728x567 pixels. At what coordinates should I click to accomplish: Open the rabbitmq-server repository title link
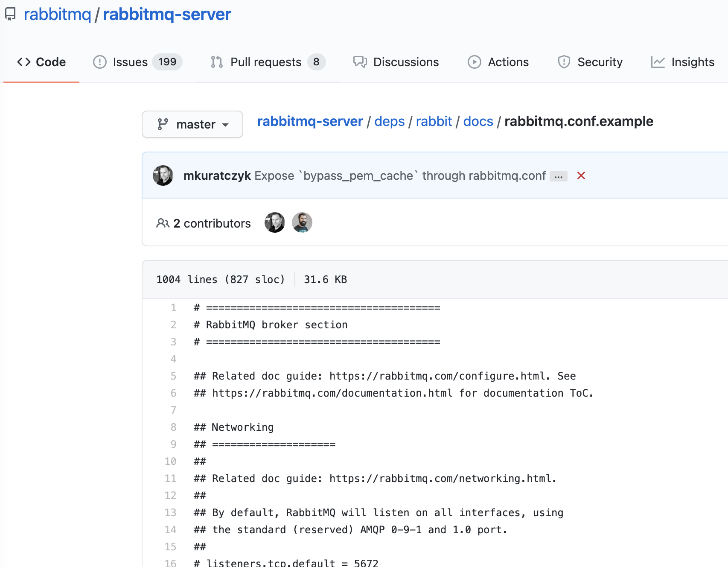pyautogui.click(x=167, y=15)
